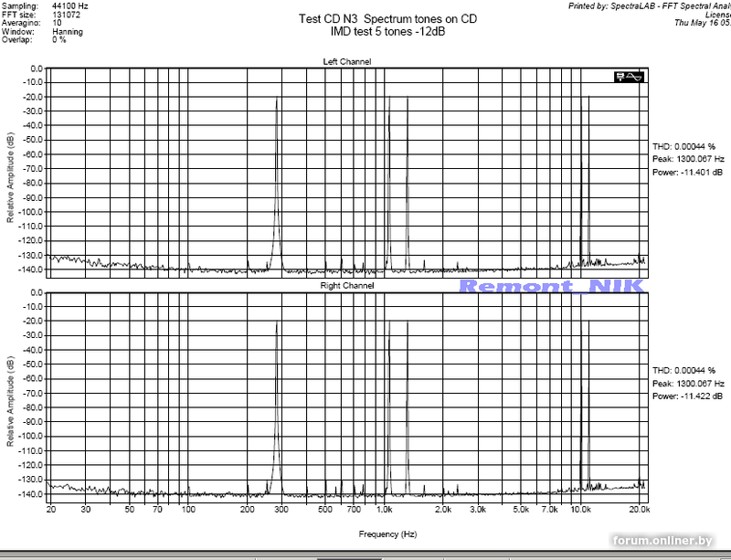The height and width of the screenshot is (560, 731).
Task: Click the Left Channel "THD: 0.00044 %" readout
Action: pyautogui.click(x=683, y=146)
